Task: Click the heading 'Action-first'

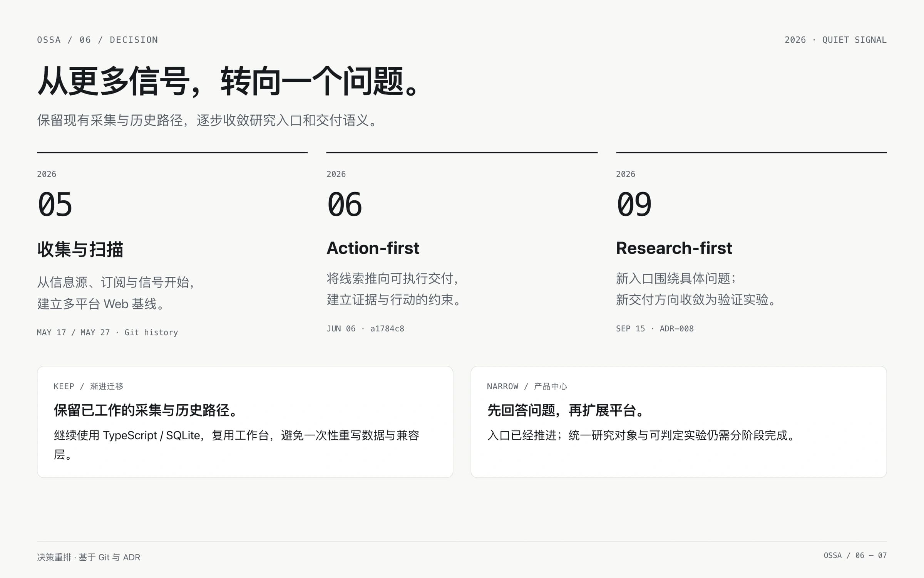Action: tap(373, 248)
